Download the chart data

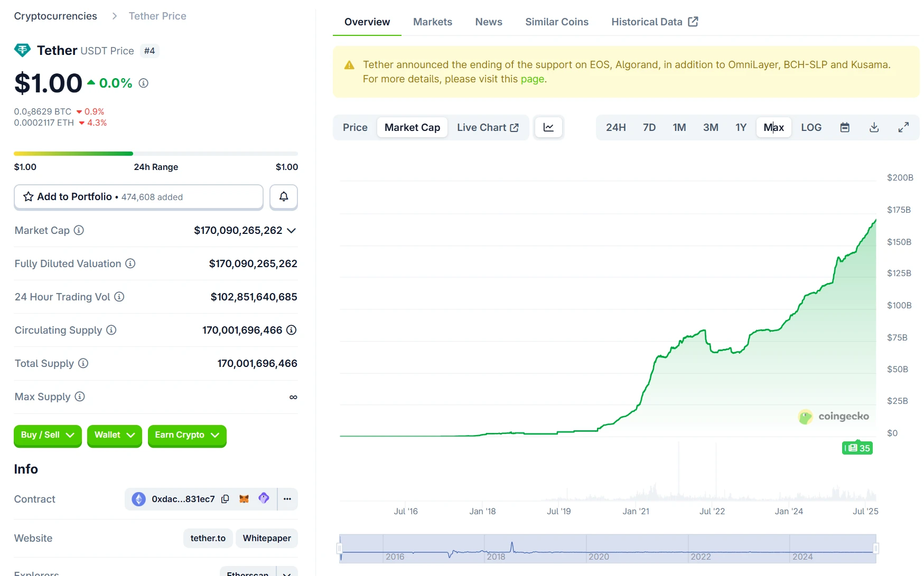point(874,127)
